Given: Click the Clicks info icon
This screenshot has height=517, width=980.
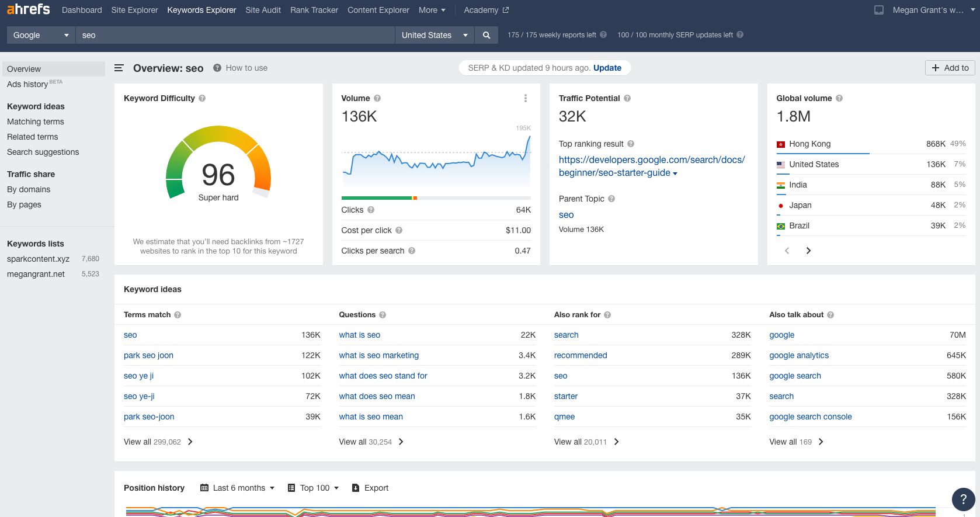Looking at the screenshot, I should click(371, 210).
